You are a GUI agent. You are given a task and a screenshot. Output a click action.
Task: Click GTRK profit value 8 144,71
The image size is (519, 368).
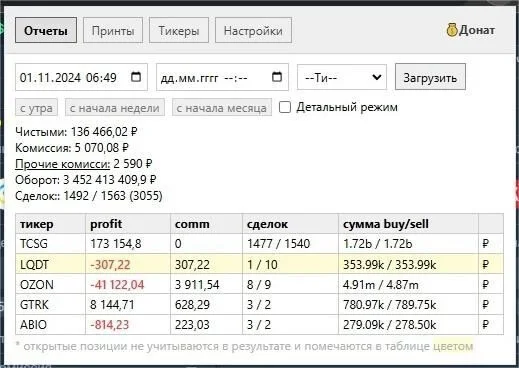(x=112, y=305)
